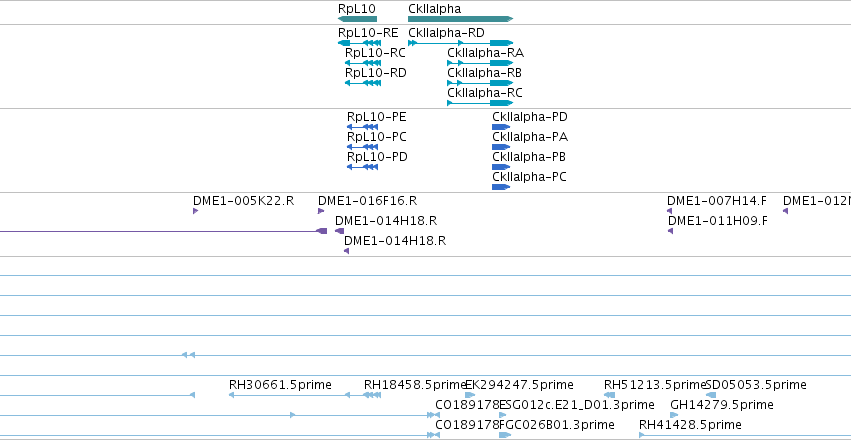This screenshot has height=440, width=851.
Task: Open the CkIIalpha-RC transcript
Action: [480, 103]
